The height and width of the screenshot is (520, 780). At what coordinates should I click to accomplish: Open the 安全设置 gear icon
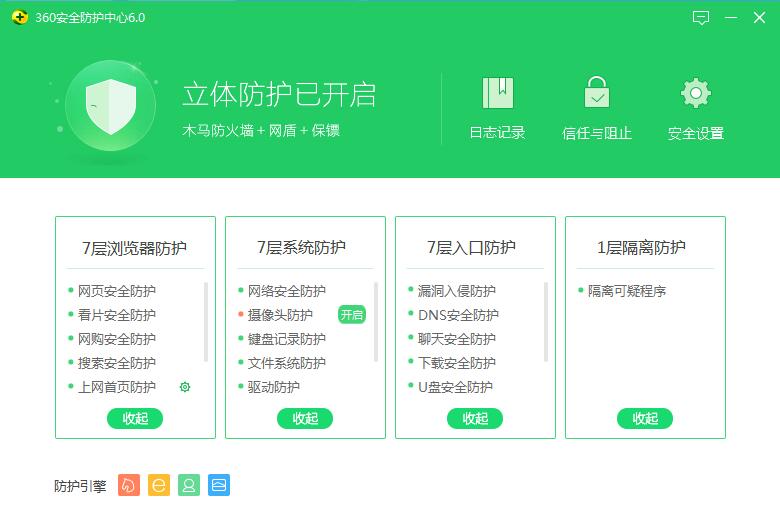pyautogui.click(x=695, y=93)
